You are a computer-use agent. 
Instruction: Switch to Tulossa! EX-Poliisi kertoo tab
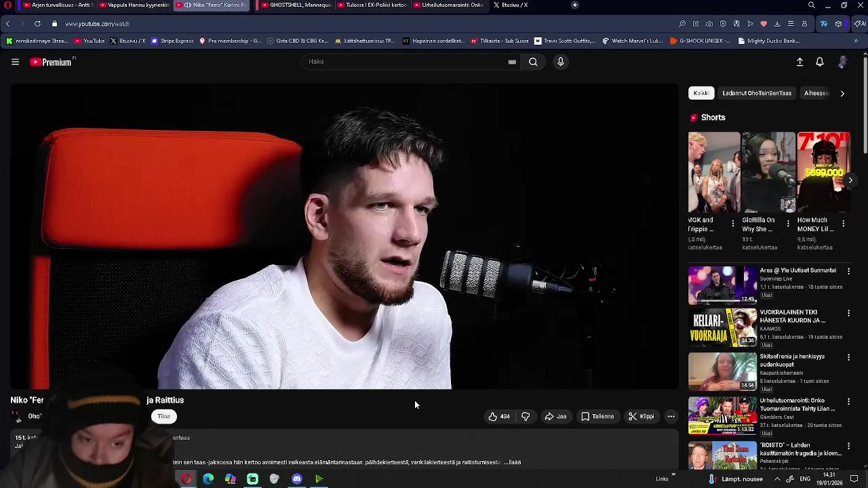[372, 5]
